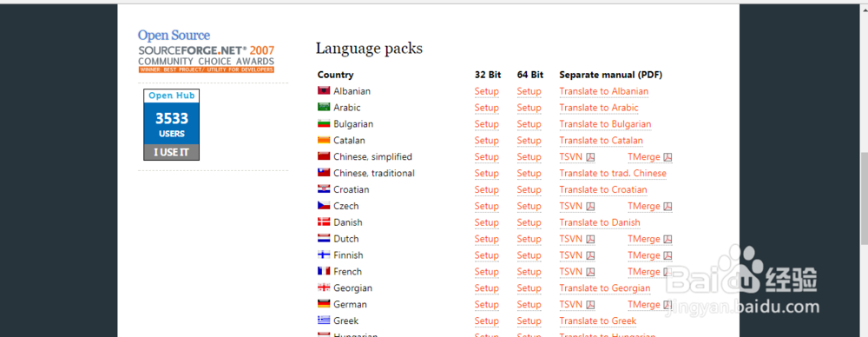Open Translate to trad. Chinese link
The width and height of the screenshot is (868, 337).
click(613, 174)
